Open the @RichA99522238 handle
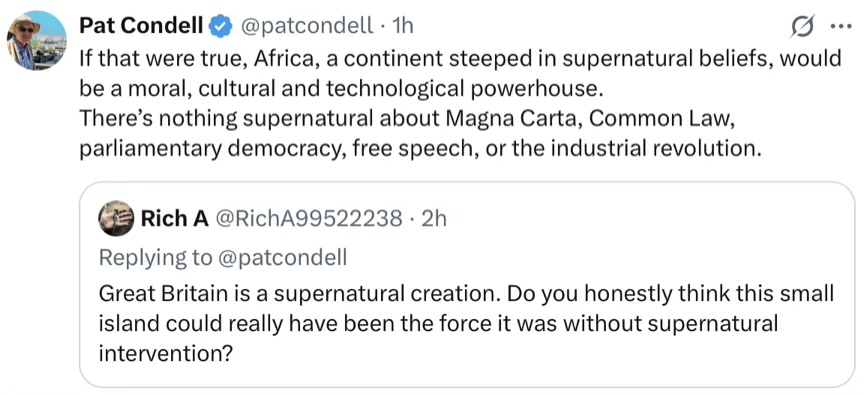Viewport: 864px width, 395px height. [x=309, y=219]
